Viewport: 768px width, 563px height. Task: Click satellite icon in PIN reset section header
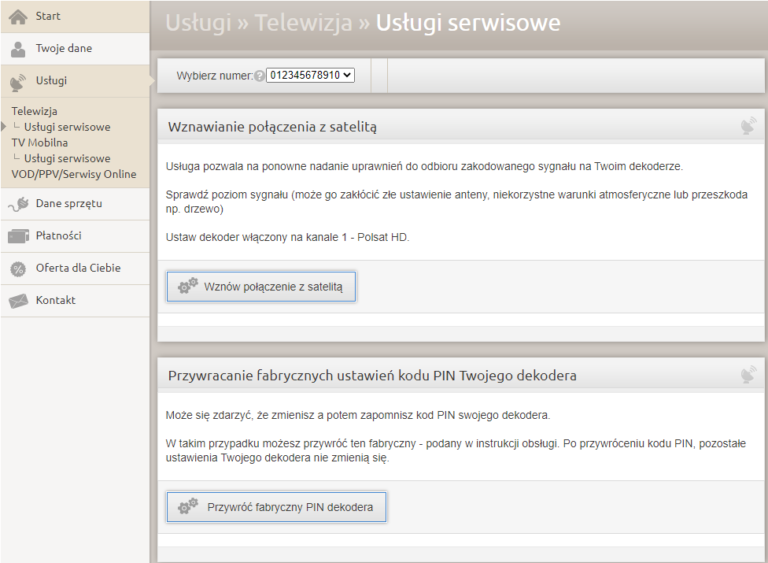point(748,375)
